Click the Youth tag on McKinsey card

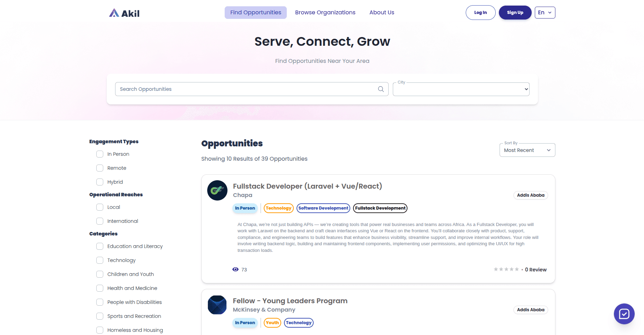272,323
